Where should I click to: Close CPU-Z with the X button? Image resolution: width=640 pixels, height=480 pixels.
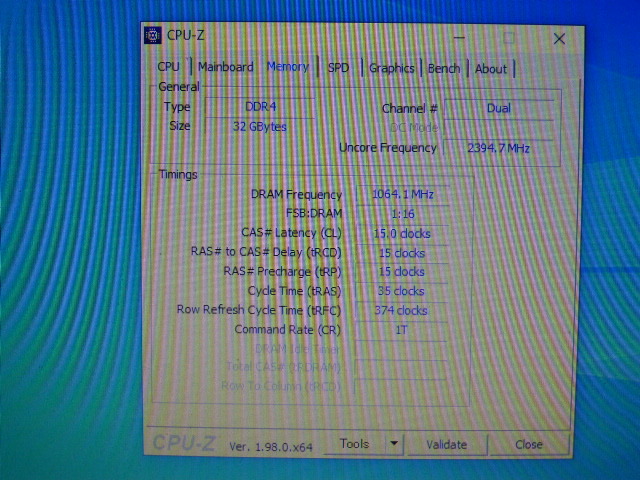[x=559, y=39]
